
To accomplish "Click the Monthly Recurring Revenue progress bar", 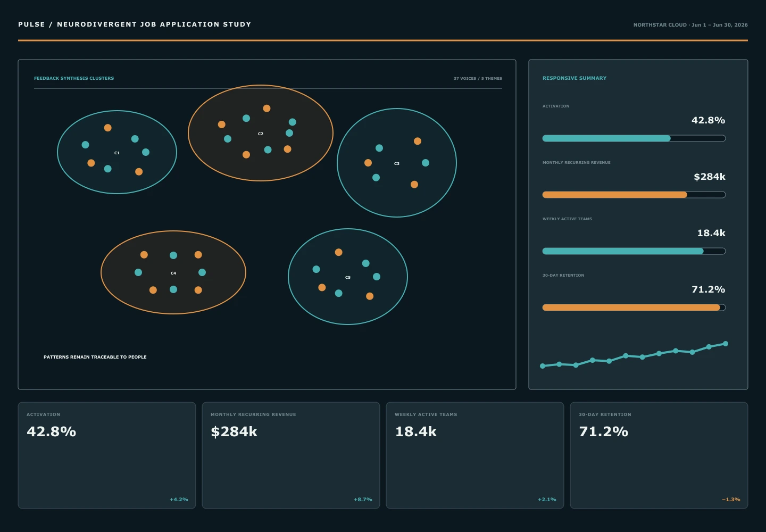I will tap(634, 195).
